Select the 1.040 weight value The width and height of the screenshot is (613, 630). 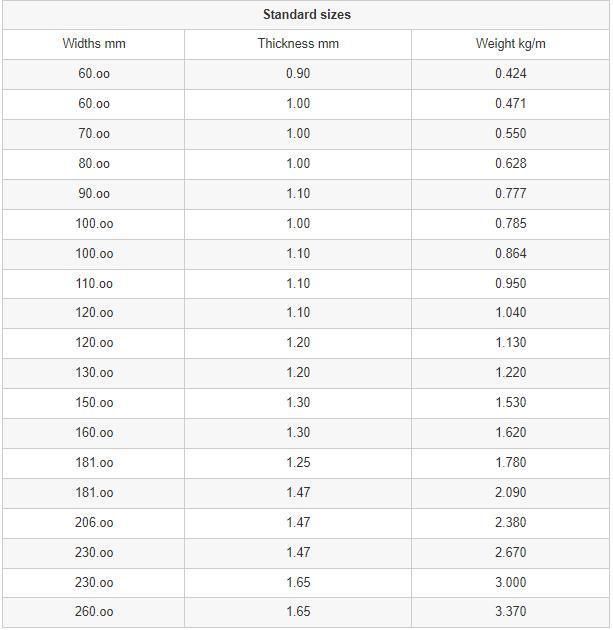(511, 313)
